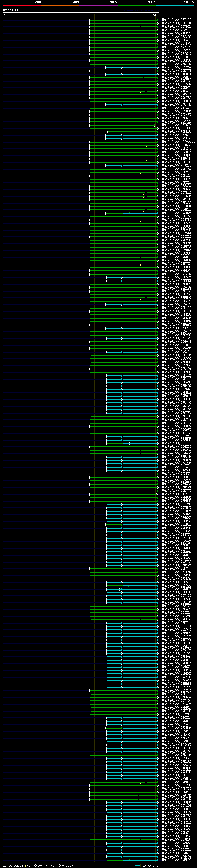Open hit UniRef100_B9RCD1
The image size is (197, 868).
coord(177,399)
